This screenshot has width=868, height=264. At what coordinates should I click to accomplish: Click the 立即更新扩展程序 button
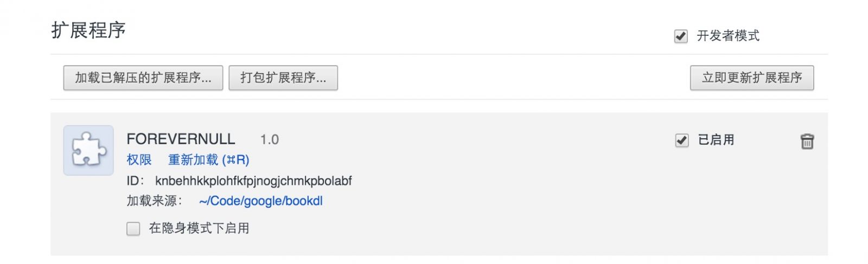(x=752, y=78)
